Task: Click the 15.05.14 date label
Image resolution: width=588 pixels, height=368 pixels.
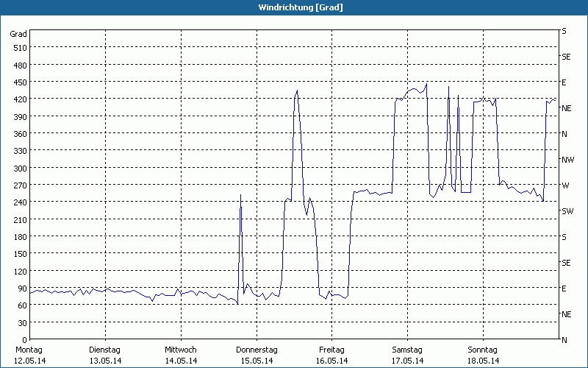Action: click(257, 361)
